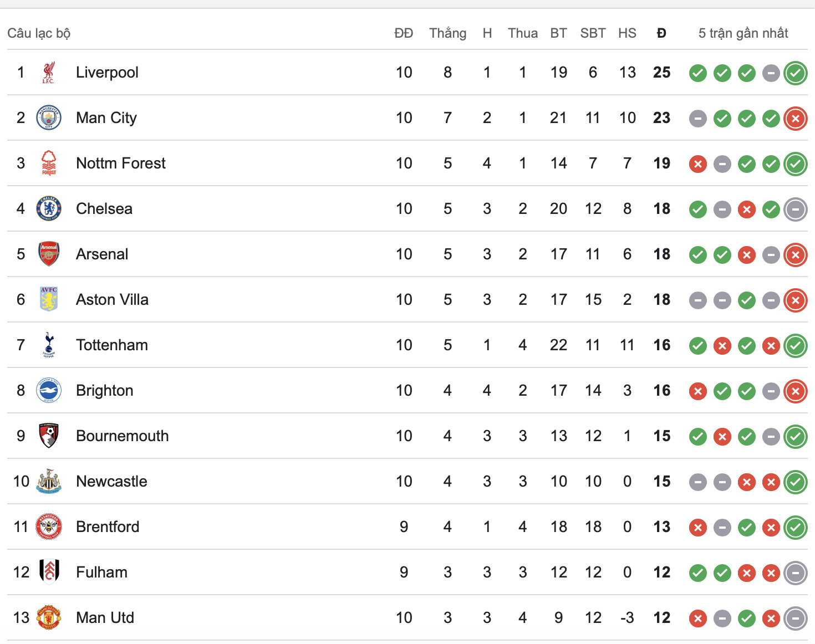This screenshot has width=815, height=644.
Task: Open the Fulham team name link
Action: (101, 573)
